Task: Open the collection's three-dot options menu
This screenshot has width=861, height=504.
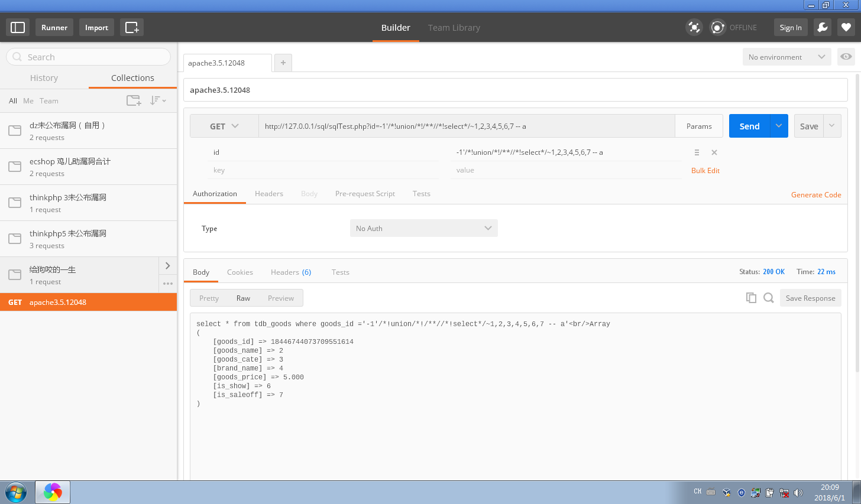Action: tap(168, 284)
